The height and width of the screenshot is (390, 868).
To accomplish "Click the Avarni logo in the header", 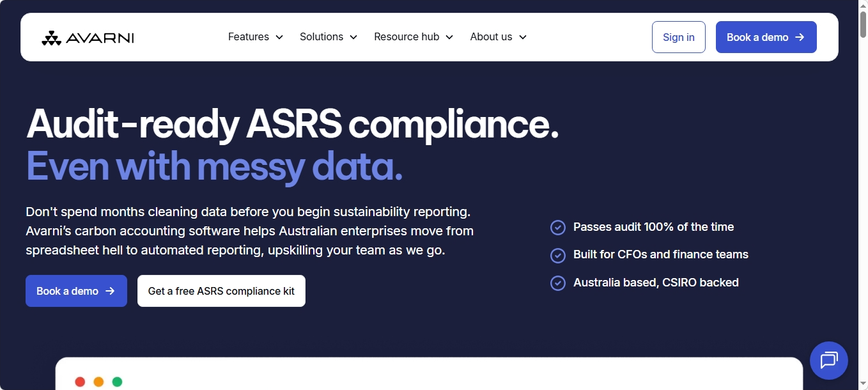I will pyautogui.click(x=88, y=38).
